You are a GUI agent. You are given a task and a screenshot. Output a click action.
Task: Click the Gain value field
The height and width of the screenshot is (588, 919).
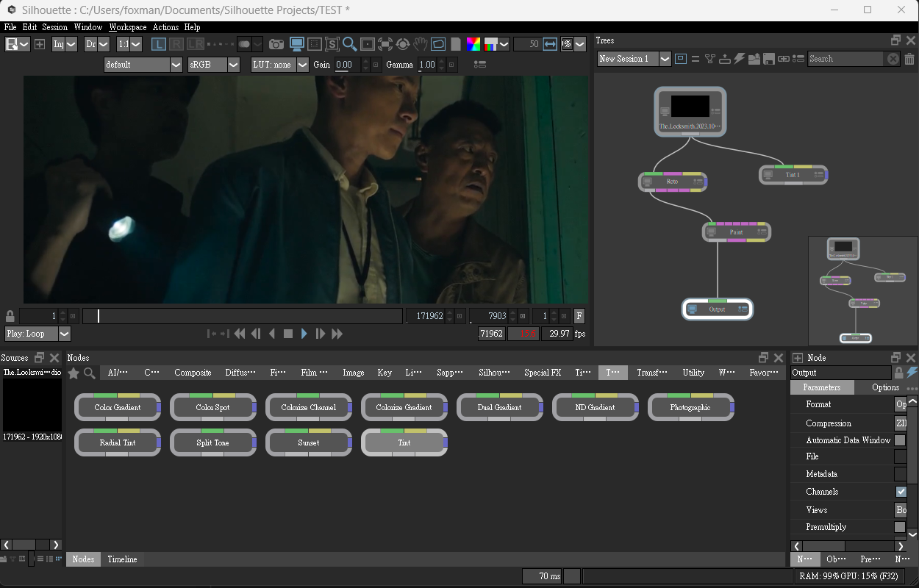tap(348, 65)
